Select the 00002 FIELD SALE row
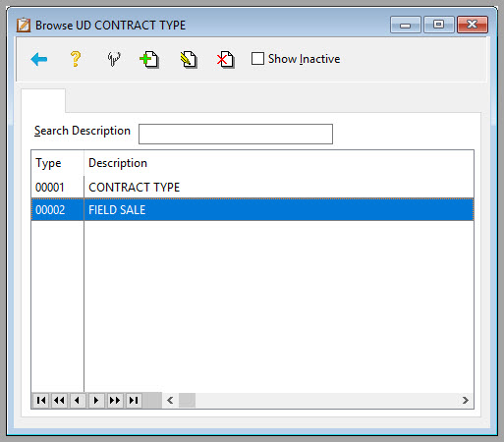 pyautogui.click(x=252, y=209)
